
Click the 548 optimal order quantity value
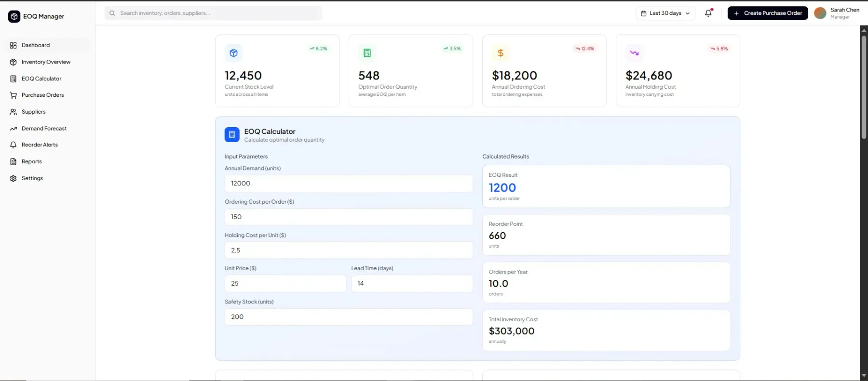click(x=369, y=76)
